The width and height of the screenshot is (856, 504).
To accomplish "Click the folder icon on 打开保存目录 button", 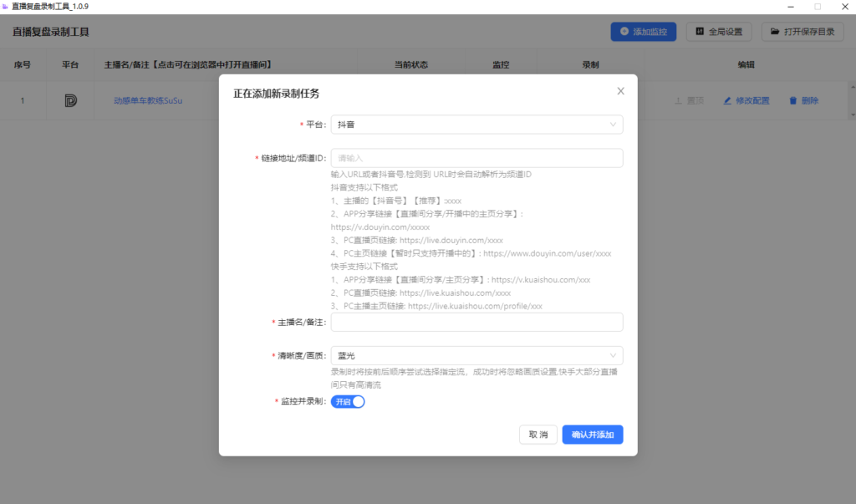I will [775, 31].
